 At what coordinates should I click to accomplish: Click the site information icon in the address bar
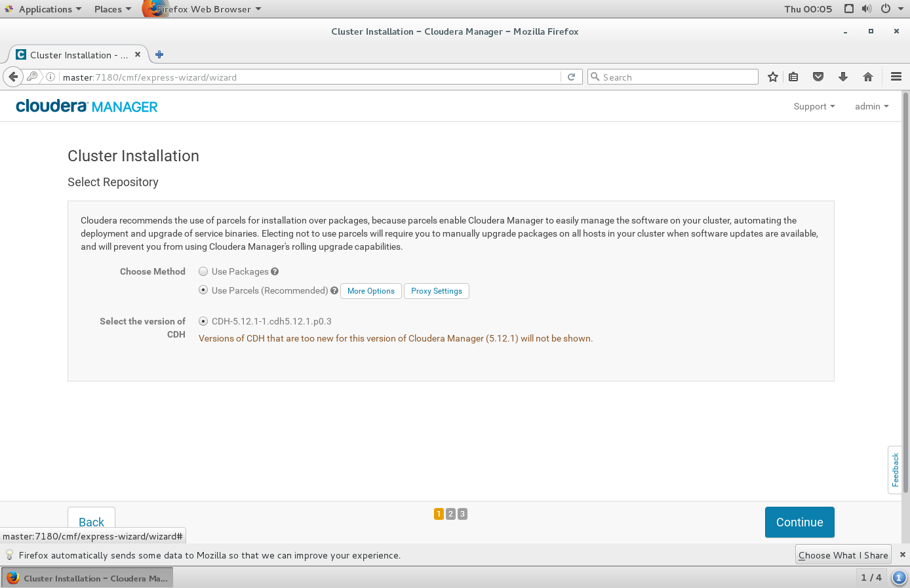click(50, 77)
